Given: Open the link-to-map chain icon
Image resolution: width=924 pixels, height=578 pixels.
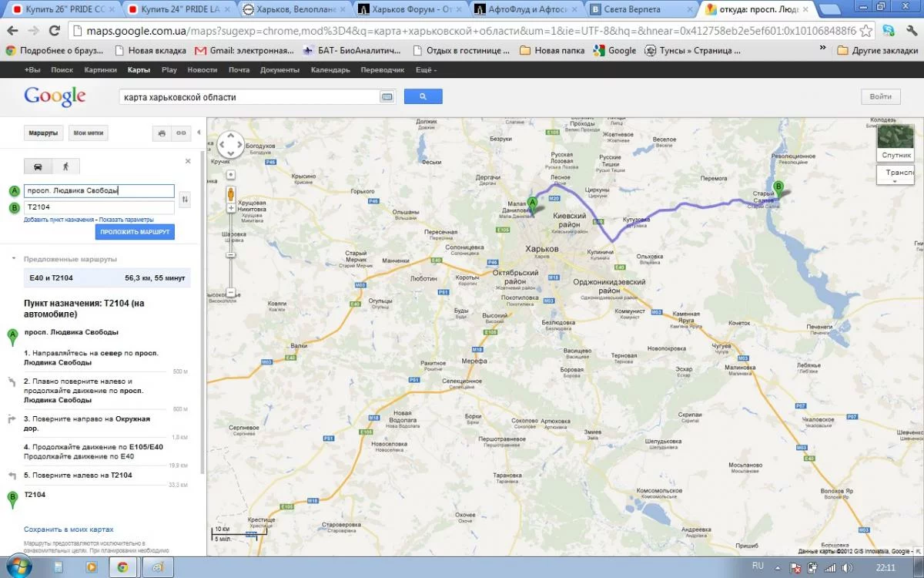Looking at the screenshot, I should click(x=182, y=133).
